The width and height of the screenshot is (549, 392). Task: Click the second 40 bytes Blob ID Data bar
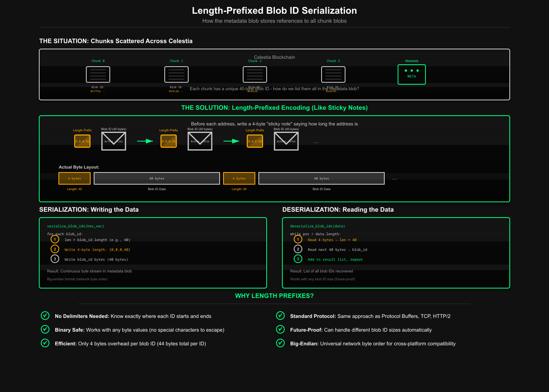pos(322,178)
